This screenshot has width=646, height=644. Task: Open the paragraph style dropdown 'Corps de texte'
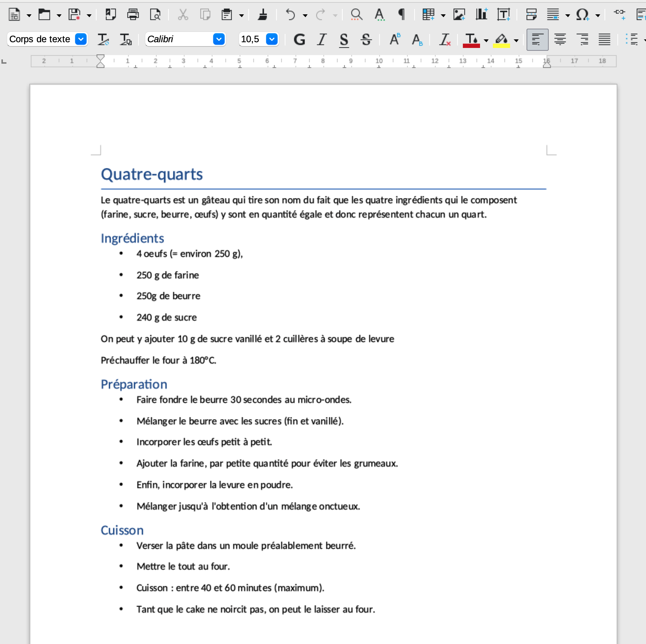coord(81,39)
